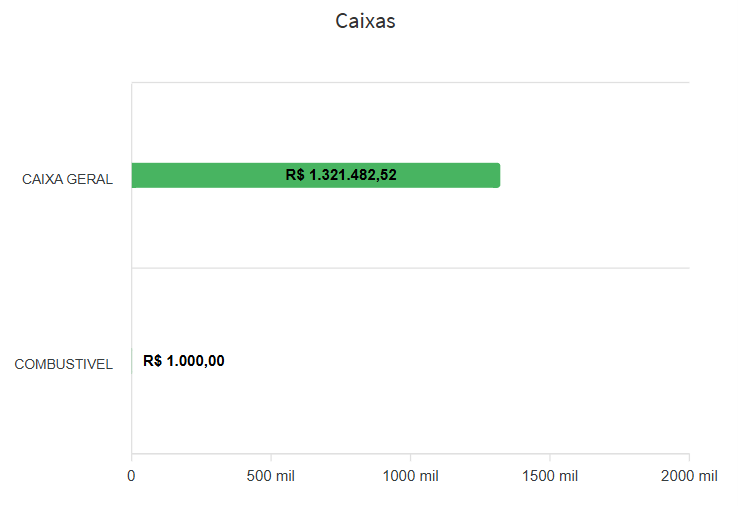Click the "1000 mil" x-axis label

pyautogui.click(x=410, y=477)
